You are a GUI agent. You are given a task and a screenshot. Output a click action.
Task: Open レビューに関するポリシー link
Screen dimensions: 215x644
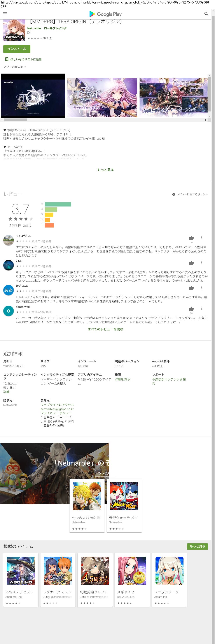tap(192, 194)
